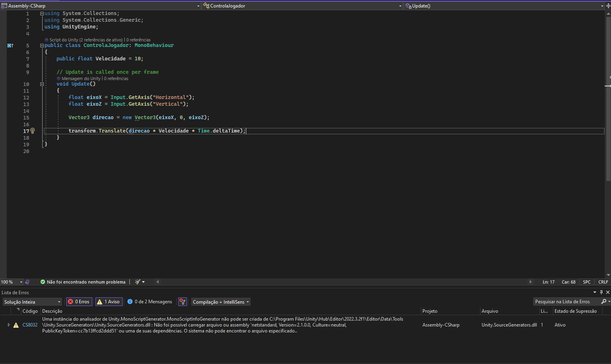Open the code cleanup profile dropdown arrow
Viewport: 611px width, 364px height.
click(x=144, y=282)
